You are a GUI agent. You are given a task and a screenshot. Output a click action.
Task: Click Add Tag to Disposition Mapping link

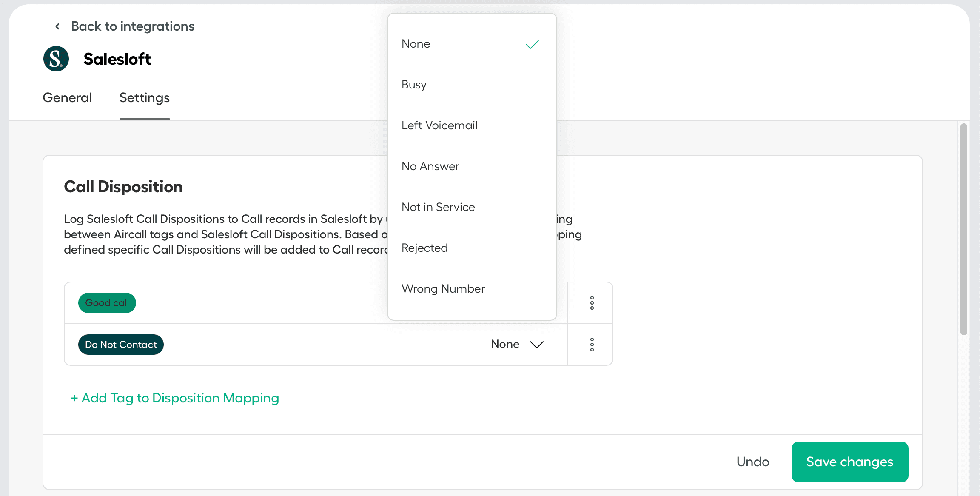tap(175, 398)
